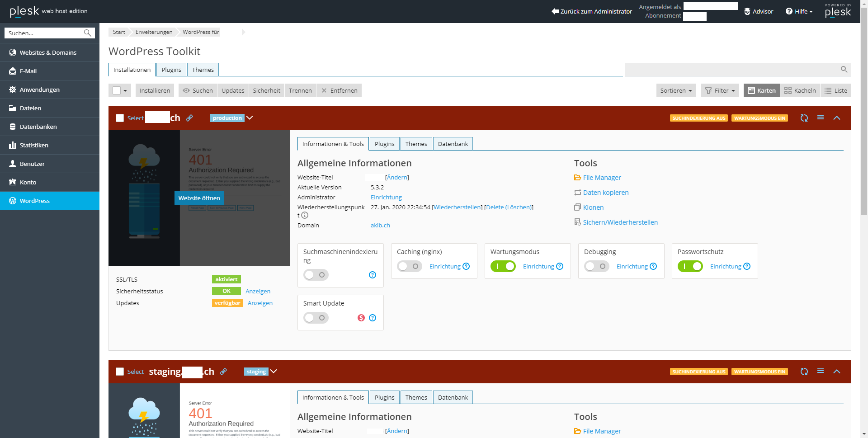Expand production label dropdown

250,118
